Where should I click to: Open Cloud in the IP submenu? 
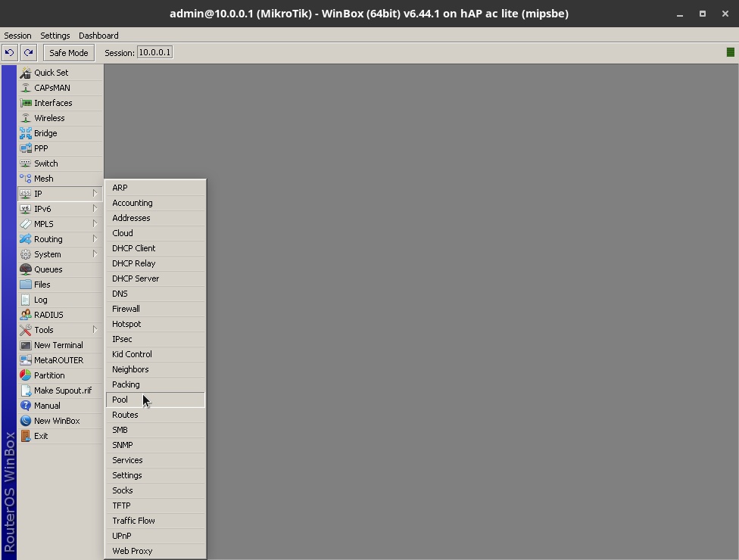tap(155, 233)
